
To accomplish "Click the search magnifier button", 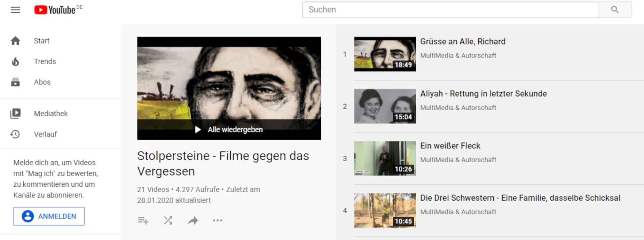I will (x=615, y=10).
